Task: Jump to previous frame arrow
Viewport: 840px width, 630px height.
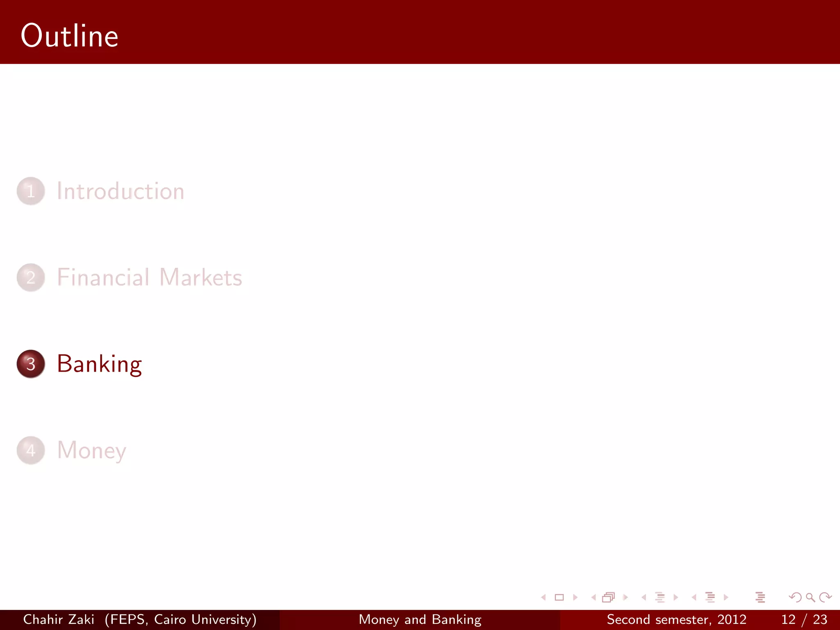Action: tap(593, 598)
